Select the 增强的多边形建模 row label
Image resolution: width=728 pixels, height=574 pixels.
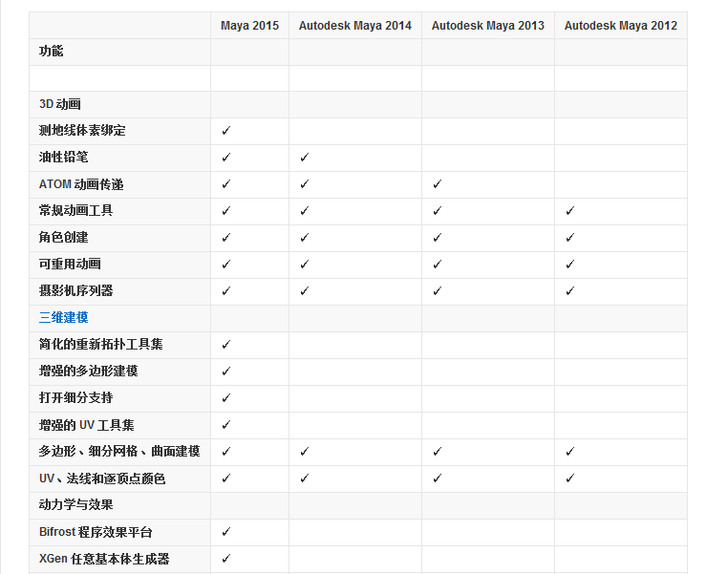pos(88,372)
